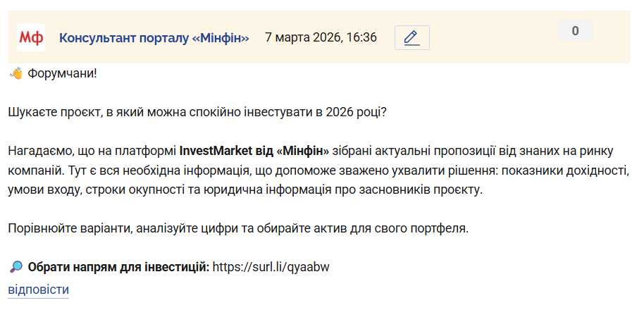
Task: Edit the post using the pencil icon
Action: coord(411,38)
